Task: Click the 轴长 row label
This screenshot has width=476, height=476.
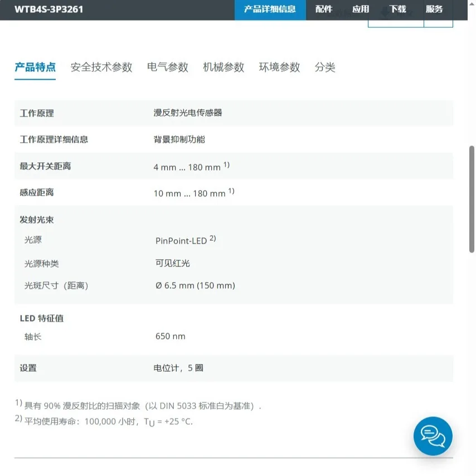Action: click(33, 337)
